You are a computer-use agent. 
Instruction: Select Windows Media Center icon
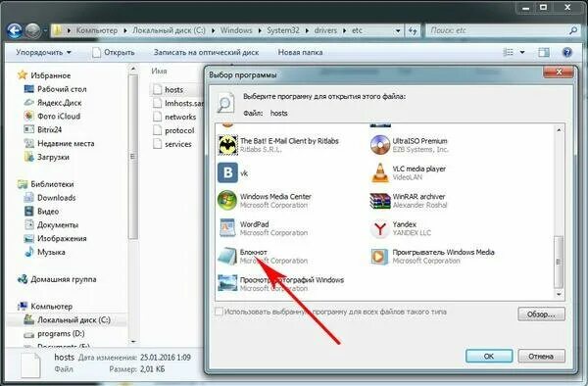click(x=227, y=201)
